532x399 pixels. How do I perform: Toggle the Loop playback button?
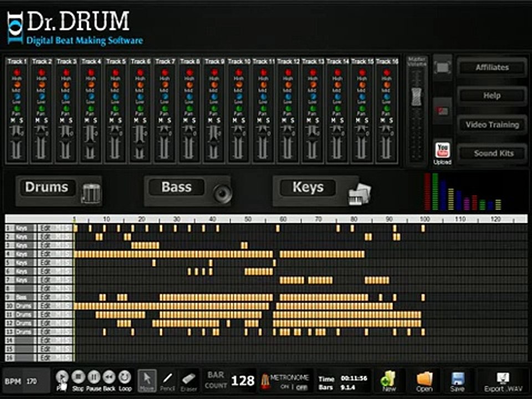point(125,377)
